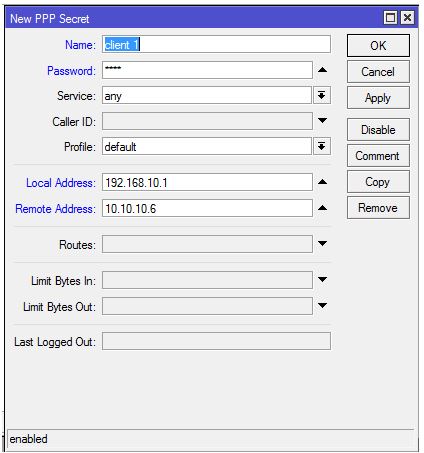Collapse the Password field with up arrow
This screenshot has width=424, height=453.
click(322, 70)
